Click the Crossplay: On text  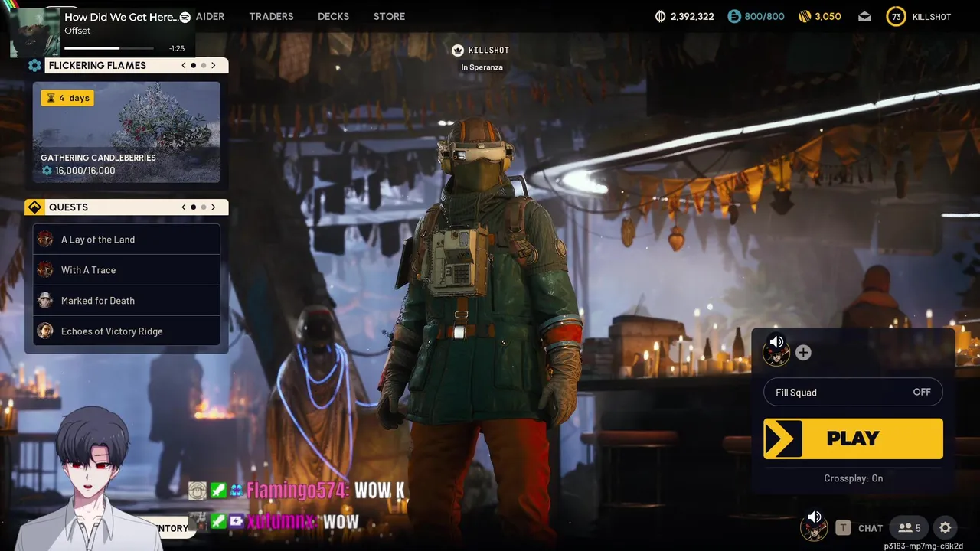(853, 478)
